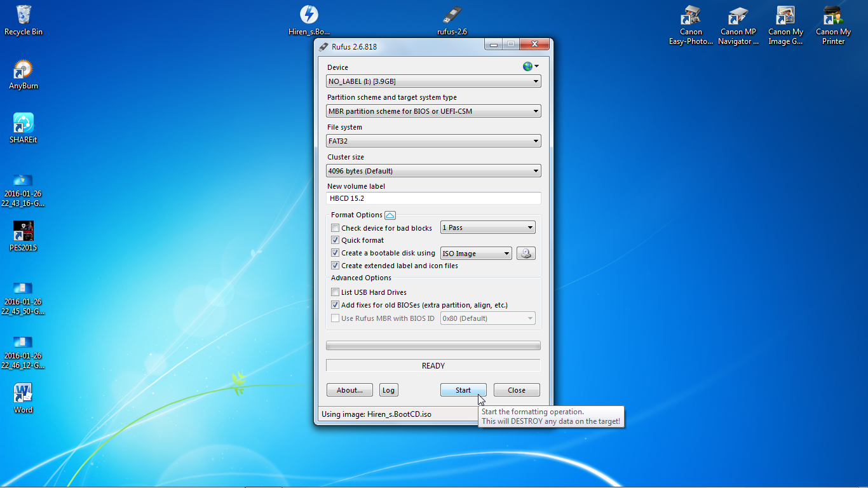The width and height of the screenshot is (868, 488).
Task: Click the READY status text
Action: (433, 366)
